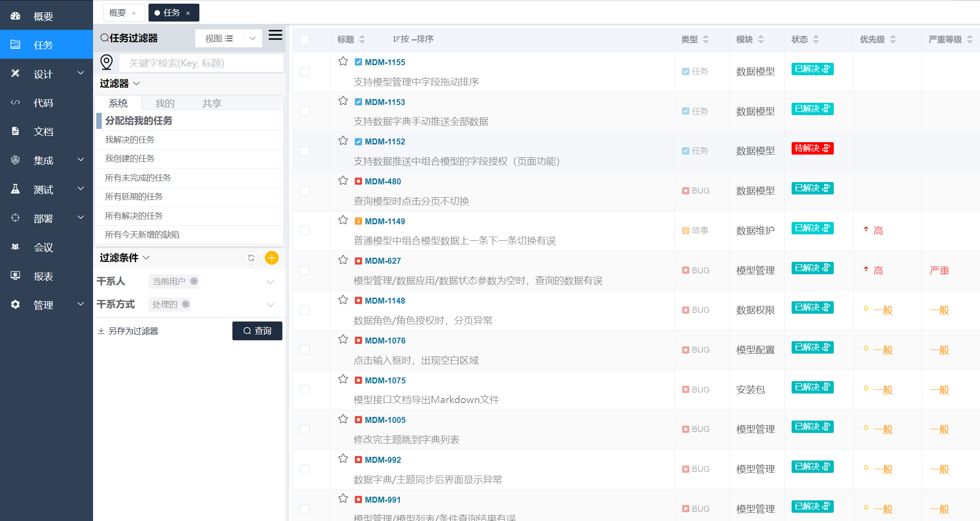Star the MDM-992 bug
The image size is (980, 521).
click(x=343, y=459)
